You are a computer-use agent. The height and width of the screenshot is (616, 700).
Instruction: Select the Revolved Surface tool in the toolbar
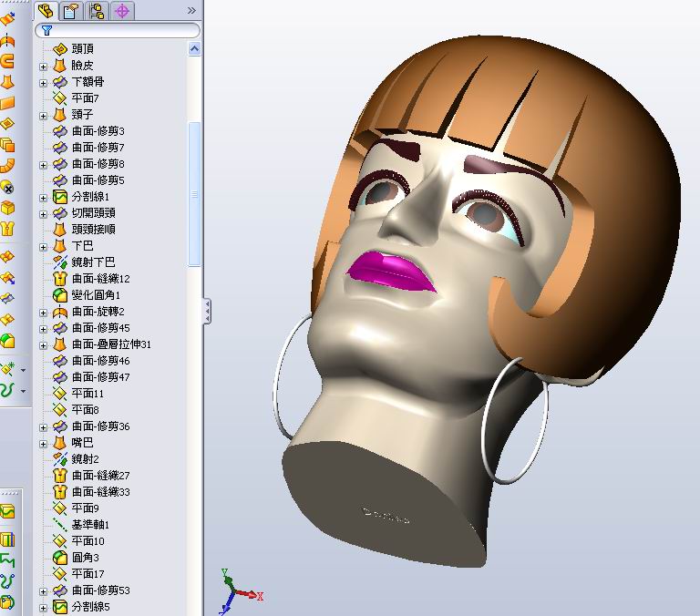point(7,40)
